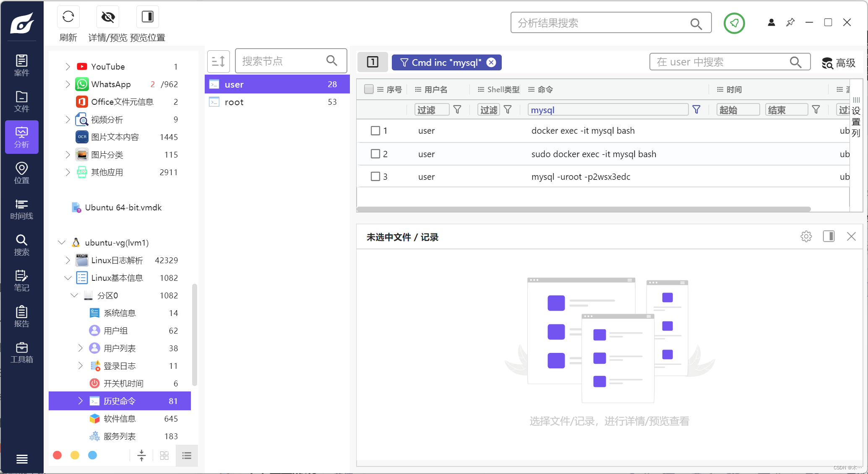
Task: Expand the 用户列表 tree node
Action: pos(80,348)
